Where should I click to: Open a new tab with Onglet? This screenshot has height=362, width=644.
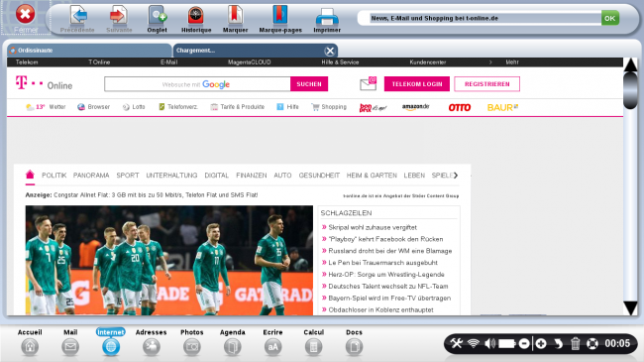point(157,19)
